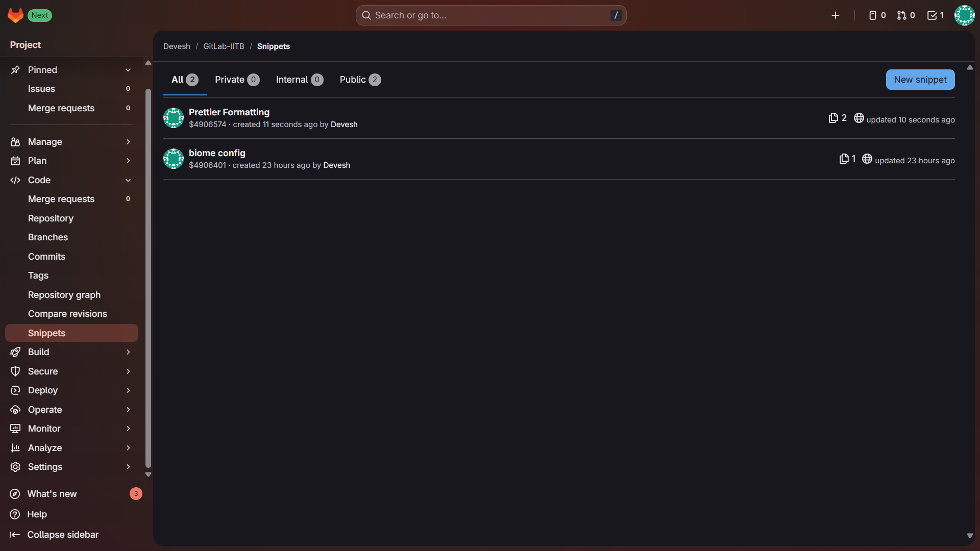Image resolution: width=980 pixels, height=551 pixels.
Task: Click the New snippet button
Action: 920,80
